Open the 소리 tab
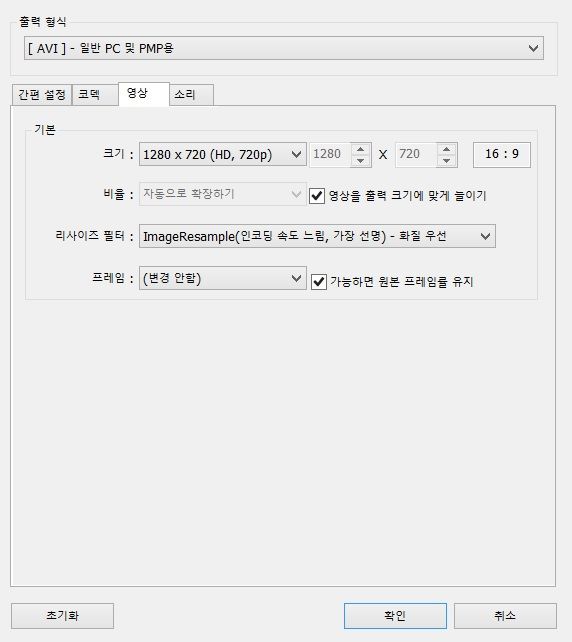 tap(191, 95)
